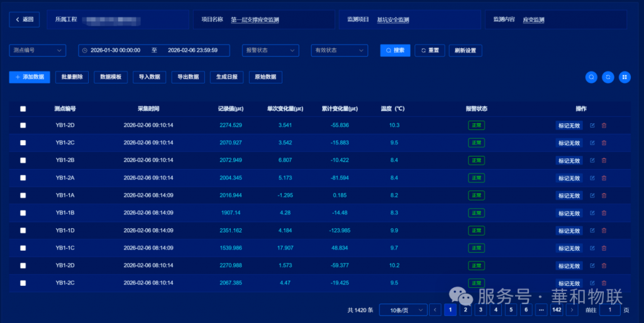This screenshot has width=644, height=323.
Task: Check the YB1-2D row at 09:10:14
Action: point(23,125)
